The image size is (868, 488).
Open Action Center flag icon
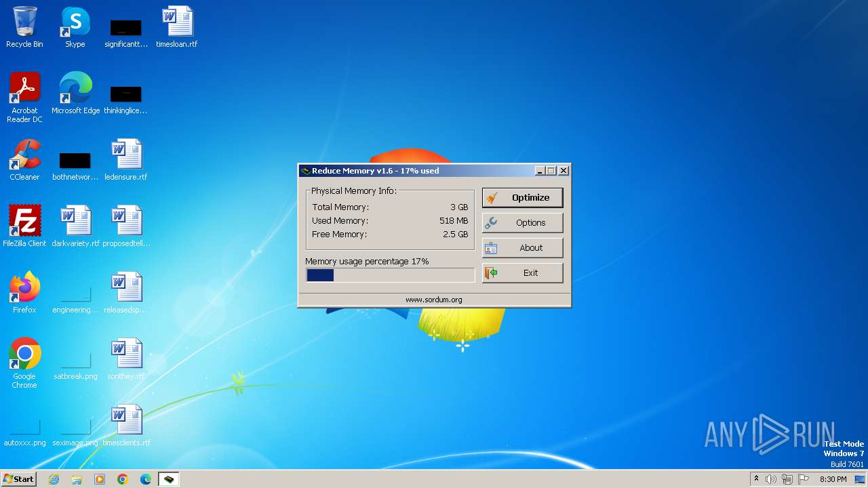[804, 479]
